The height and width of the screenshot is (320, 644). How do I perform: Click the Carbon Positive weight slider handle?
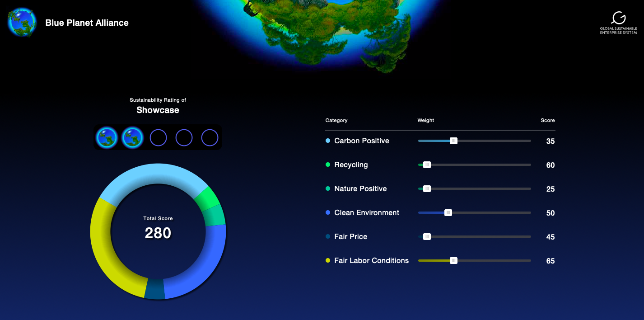454,141
